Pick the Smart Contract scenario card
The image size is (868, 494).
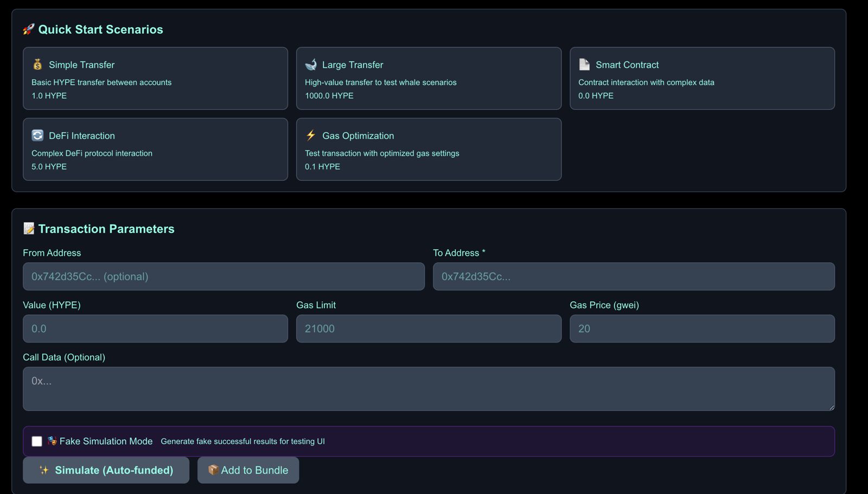tap(702, 78)
